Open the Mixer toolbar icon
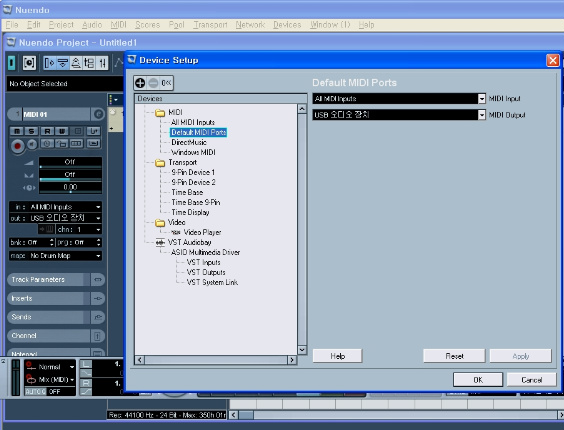This screenshot has height=430, width=564. tap(103, 63)
